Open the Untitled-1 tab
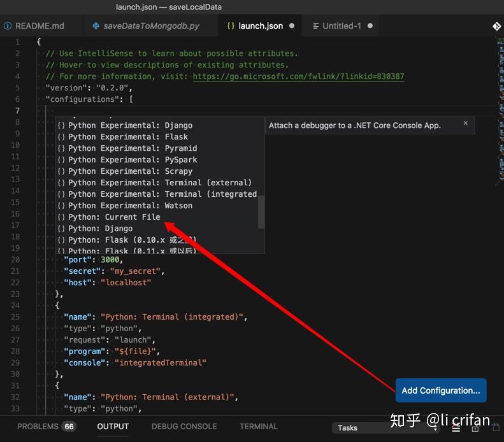 pos(342,26)
